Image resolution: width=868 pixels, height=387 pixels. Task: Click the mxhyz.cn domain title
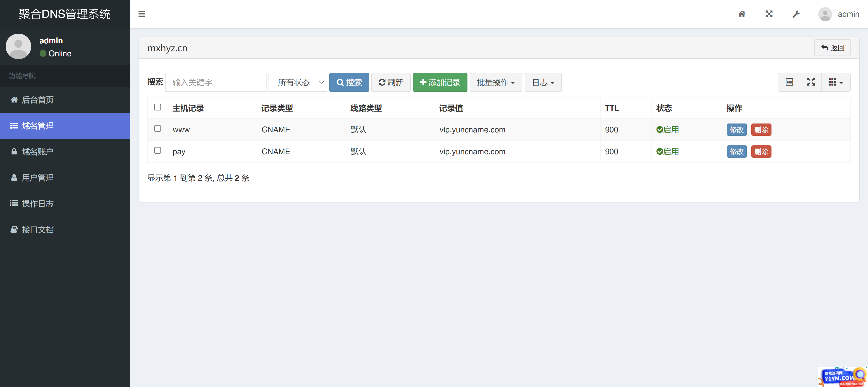click(x=167, y=48)
